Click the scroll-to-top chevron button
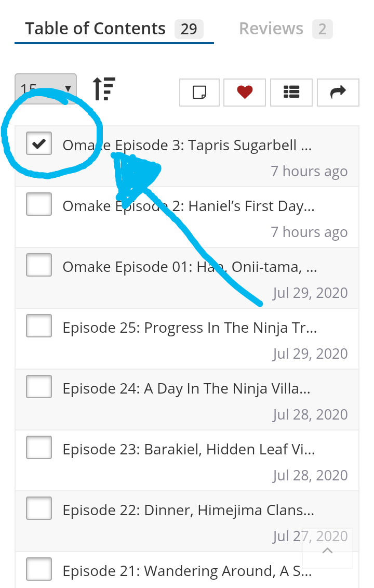Screen dimensions: 374x588 [x=327, y=550]
